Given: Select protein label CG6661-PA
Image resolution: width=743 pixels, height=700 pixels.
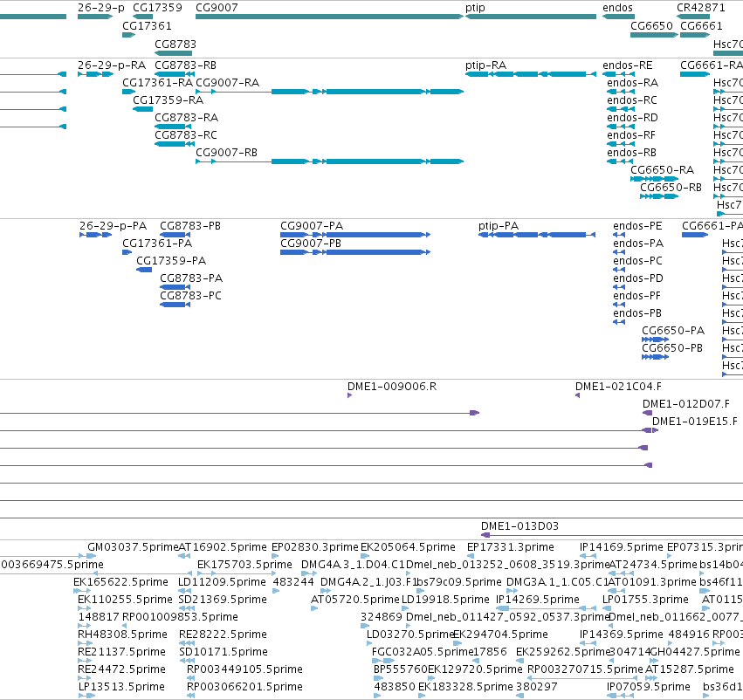Looking at the screenshot, I should click(x=712, y=226).
